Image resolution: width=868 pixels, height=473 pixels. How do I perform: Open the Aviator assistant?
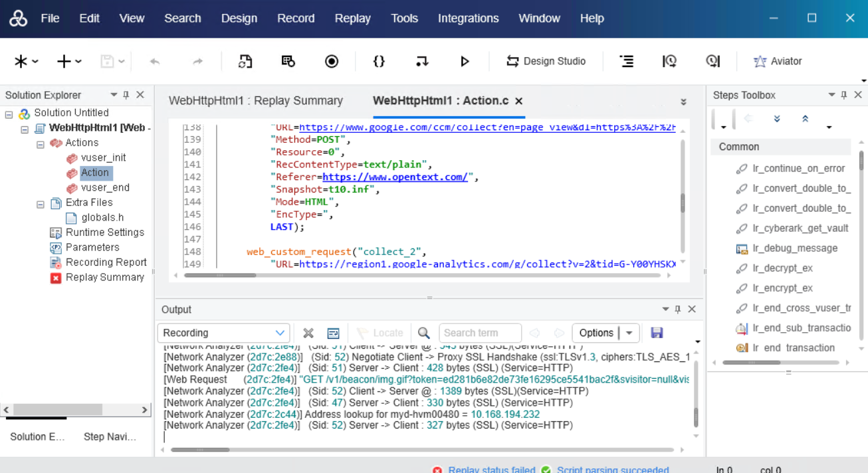coord(778,61)
